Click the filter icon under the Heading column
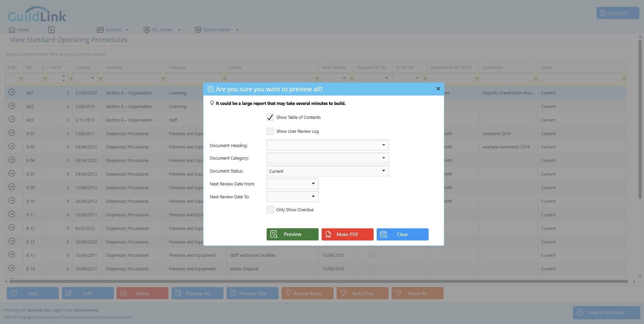 point(163,79)
